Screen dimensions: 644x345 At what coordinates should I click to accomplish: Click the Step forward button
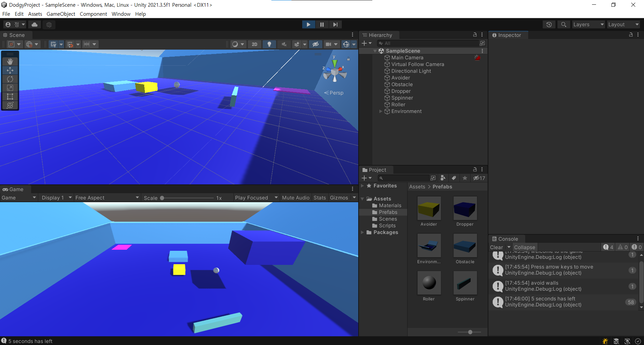335,24
